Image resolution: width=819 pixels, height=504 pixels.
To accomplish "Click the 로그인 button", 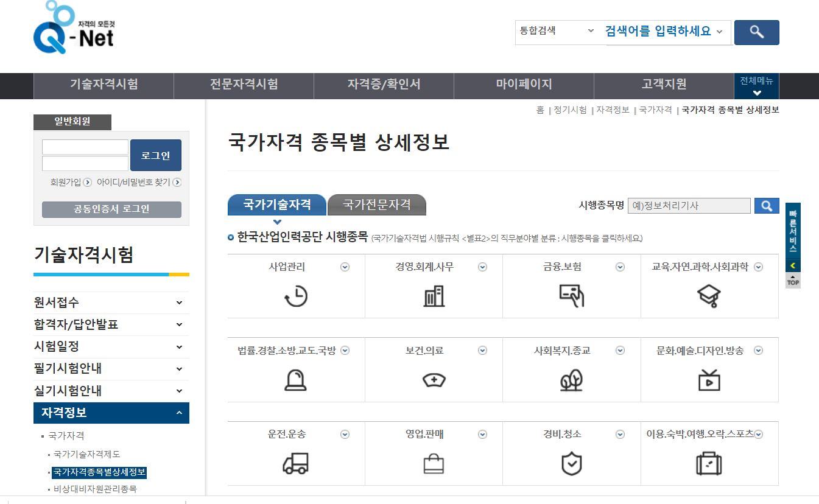I will 155,155.
